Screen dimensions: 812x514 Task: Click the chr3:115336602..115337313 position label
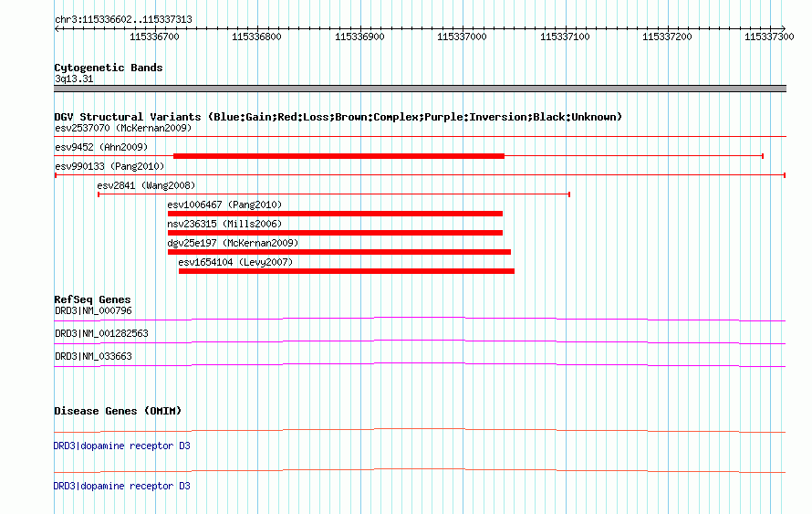(x=123, y=20)
